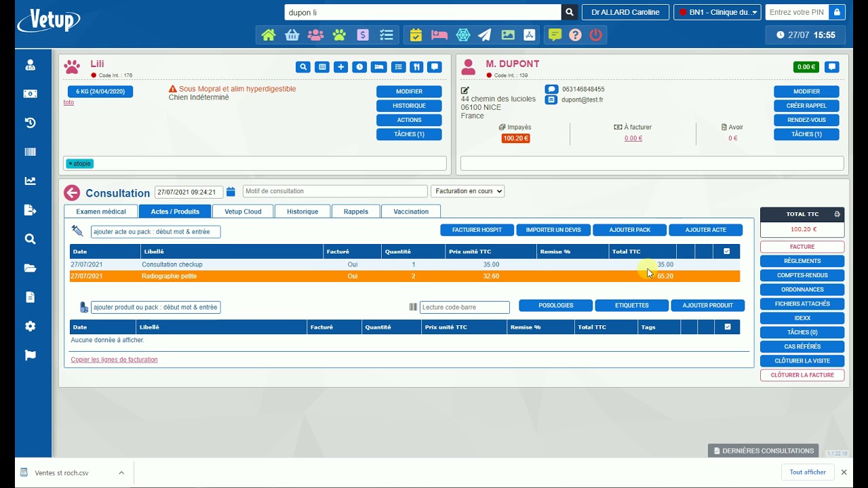This screenshot has height=488, width=868.
Task: Open the shopping basket icon
Action: tap(292, 35)
